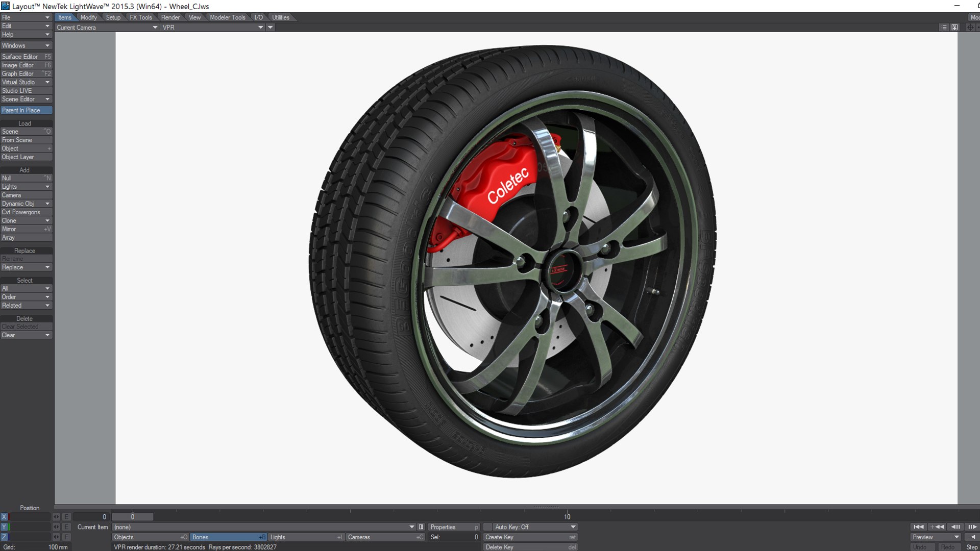The width and height of the screenshot is (980, 551).
Task: Open the FX Tools tab
Action: click(x=141, y=17)
